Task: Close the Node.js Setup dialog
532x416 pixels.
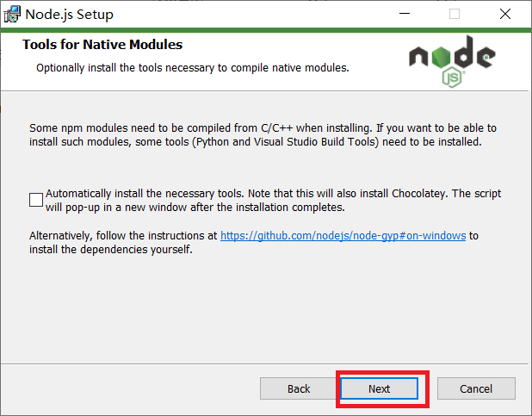Action: pos(505,15)
